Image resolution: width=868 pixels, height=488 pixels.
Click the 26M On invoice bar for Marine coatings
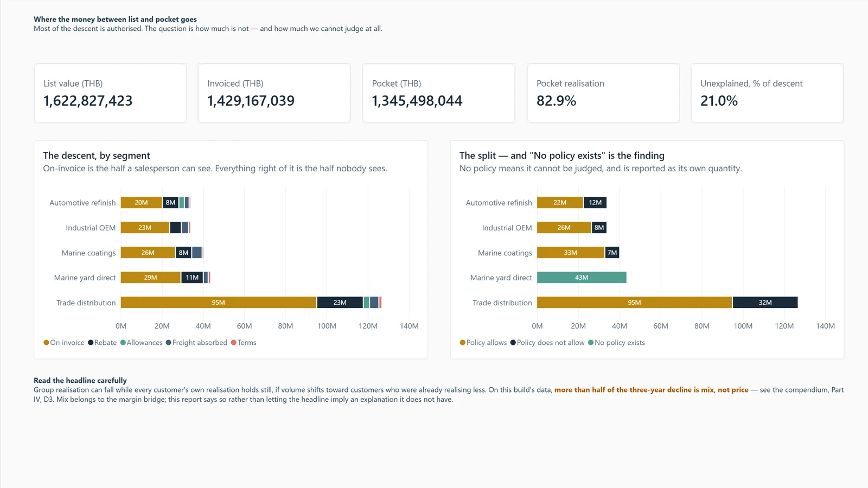point(148,253)
